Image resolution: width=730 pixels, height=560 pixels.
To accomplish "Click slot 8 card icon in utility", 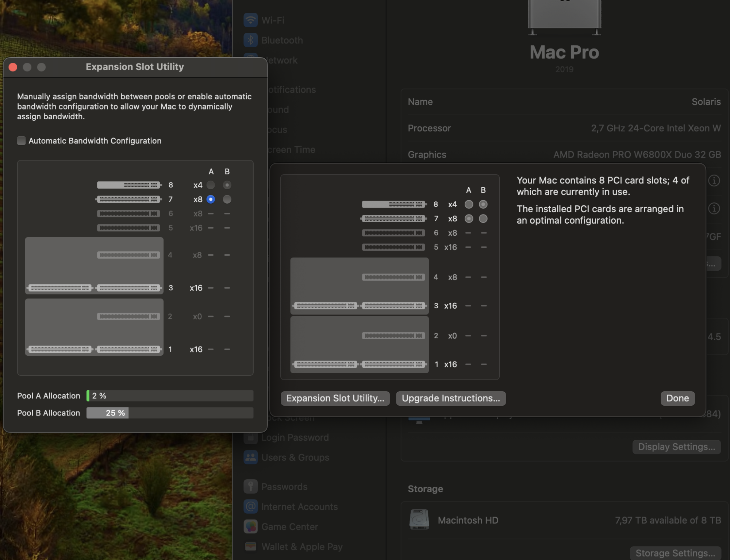I will click(x=128, y=185).
